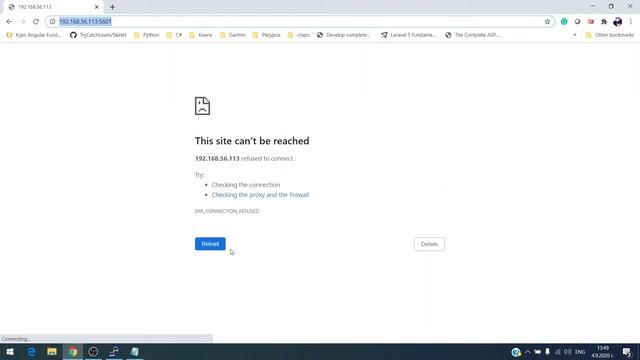
Task: Open File Explorer from the taskbar
Action: click(x=52, y=351)
